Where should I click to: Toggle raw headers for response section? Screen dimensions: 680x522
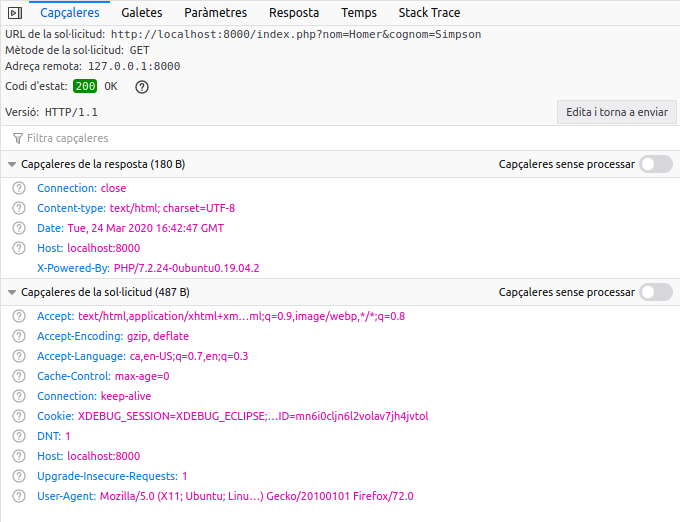(656, 164)
